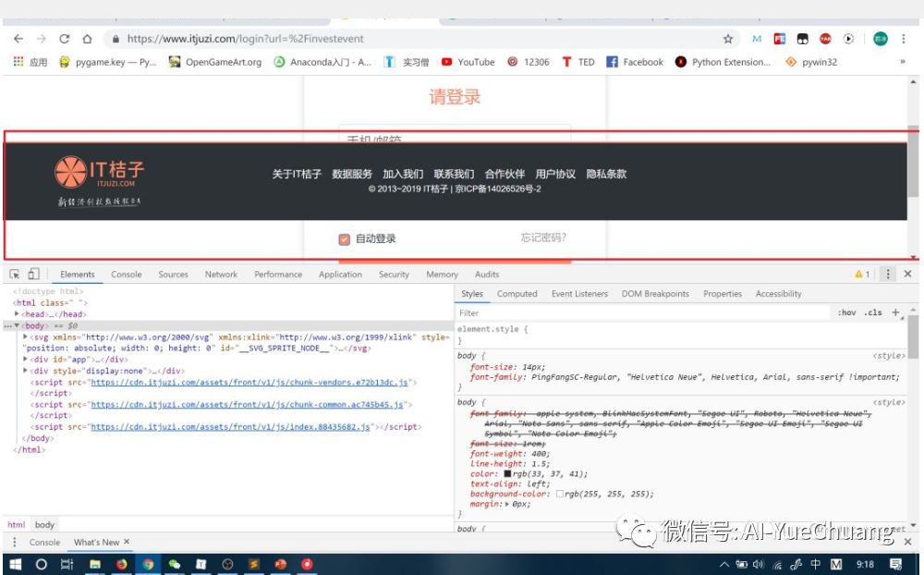
Task: Open the 用户协议 footer link
Action: pyautogui.click(x=555, y=174)
